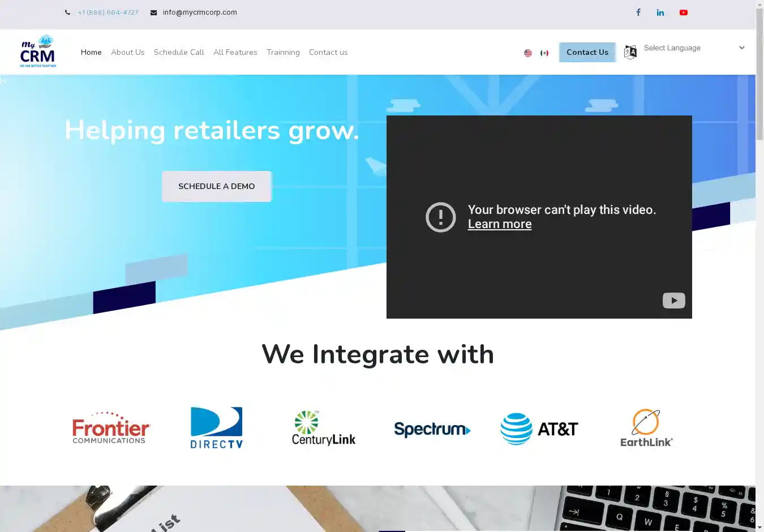Click the My CRM logo
This screenshot has width=764, height=532.
click(x=38, y=52)
